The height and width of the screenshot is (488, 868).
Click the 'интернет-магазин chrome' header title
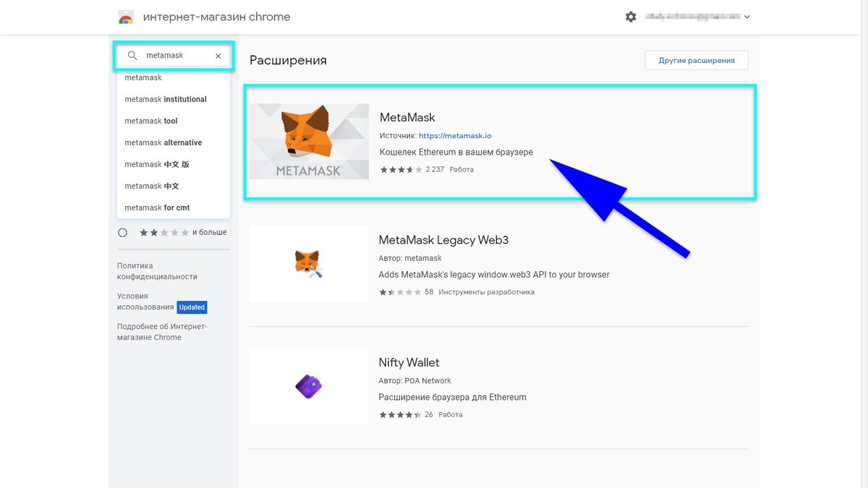pos(217,17)
